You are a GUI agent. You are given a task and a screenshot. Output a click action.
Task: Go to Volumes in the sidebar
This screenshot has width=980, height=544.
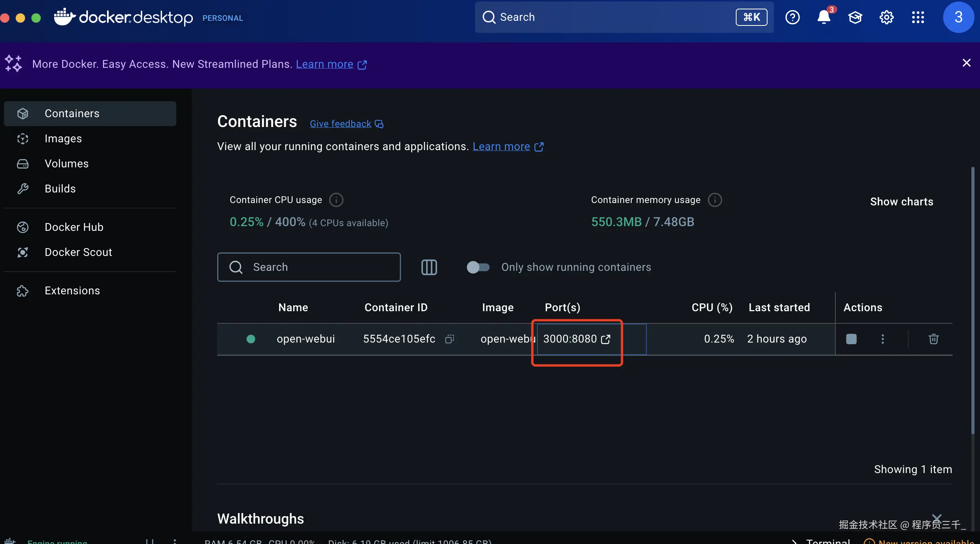[66, 163]
